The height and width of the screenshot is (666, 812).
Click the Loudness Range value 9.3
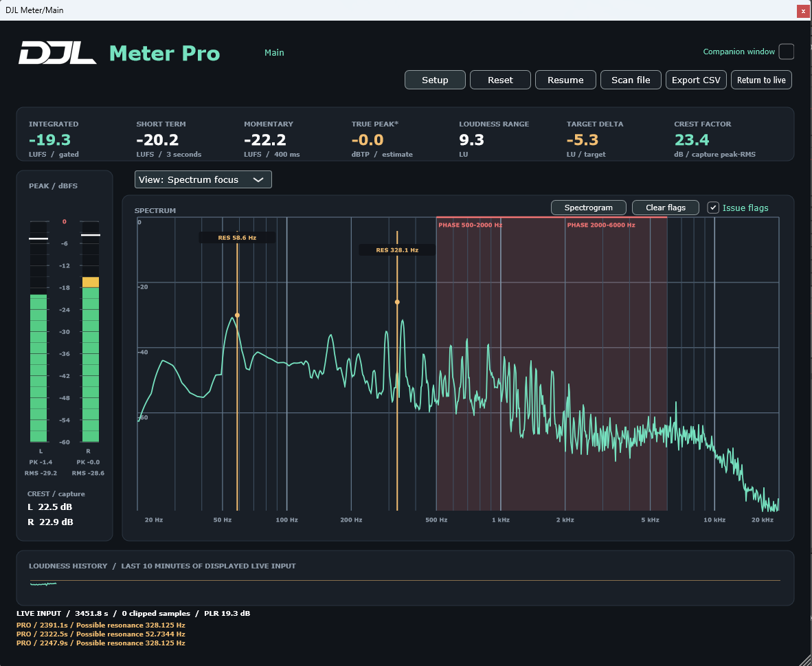[472, 140]
